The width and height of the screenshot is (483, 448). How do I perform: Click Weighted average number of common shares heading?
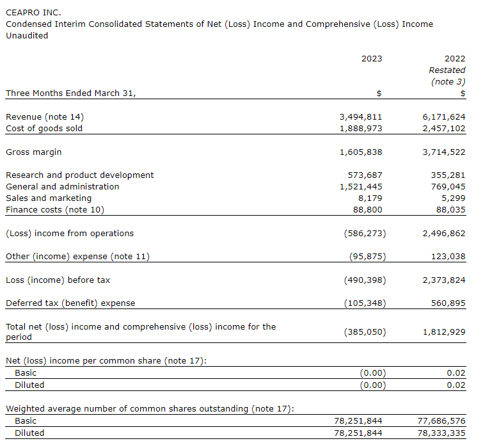point(150,409)
